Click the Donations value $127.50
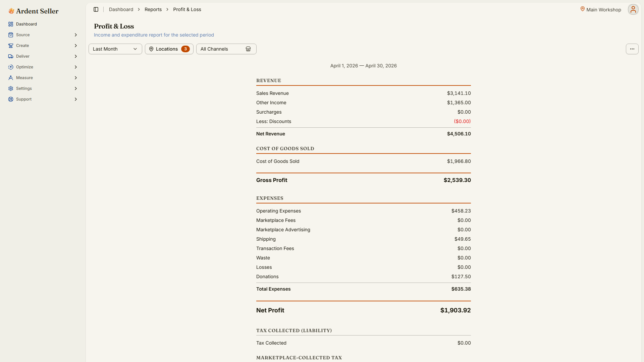The width and height of the screenshot is (644, 362). [461, 277]
